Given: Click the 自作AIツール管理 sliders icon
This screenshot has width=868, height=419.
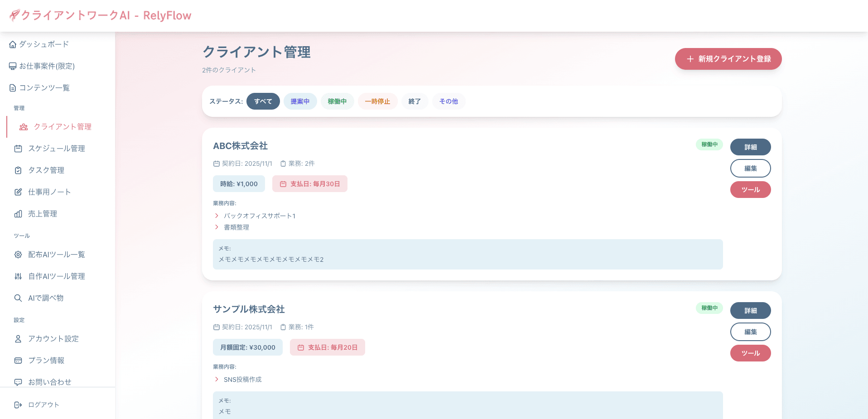Looking at the screenshot, I should click(x=18, y=276).
